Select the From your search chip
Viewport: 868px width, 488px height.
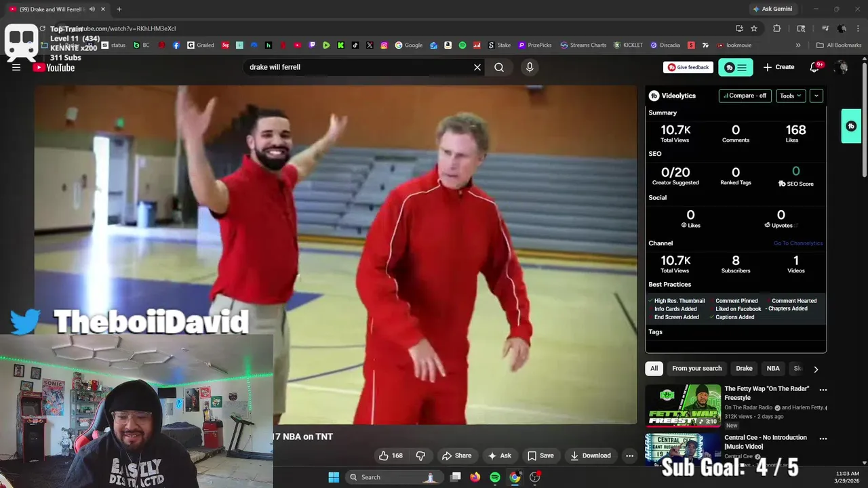[x=696, y=368]
